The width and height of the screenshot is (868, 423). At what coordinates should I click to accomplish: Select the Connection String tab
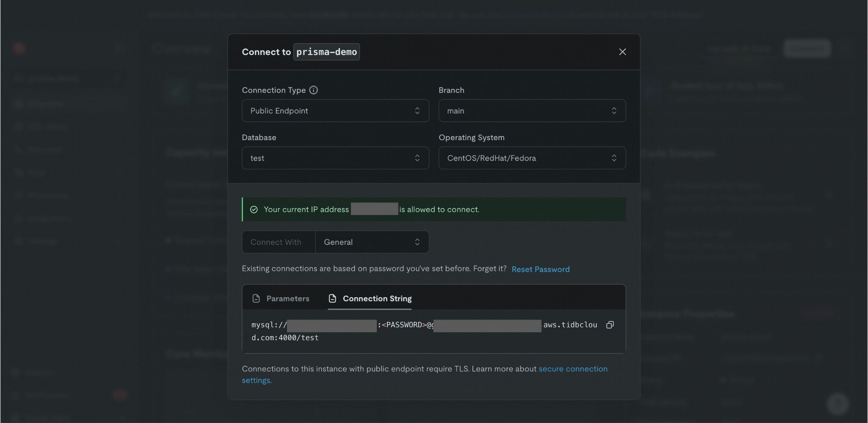(370, 299)
